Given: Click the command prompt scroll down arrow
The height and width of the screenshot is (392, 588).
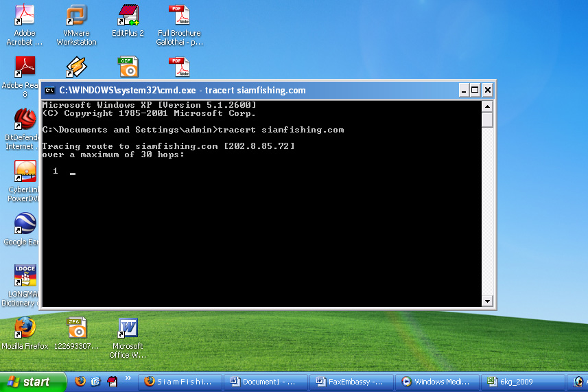Looking at the screenshot, I should point(487,301).
